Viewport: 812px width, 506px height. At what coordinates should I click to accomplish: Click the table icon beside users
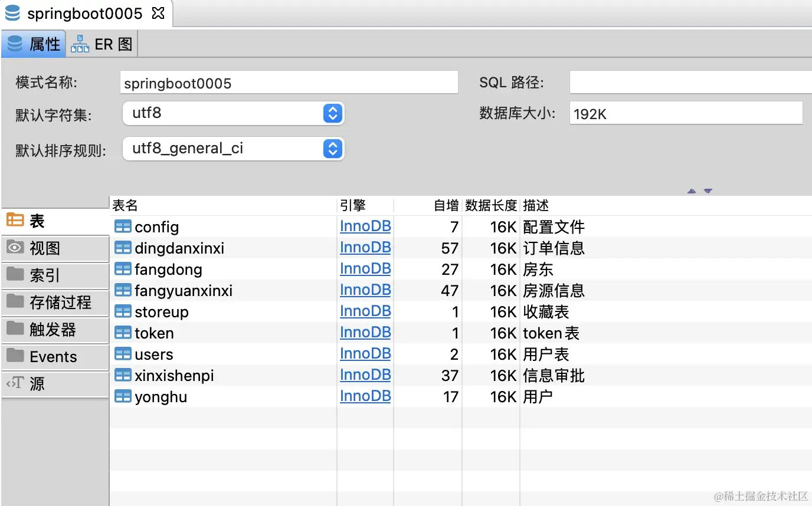pyautogui.click(x=122, y=353)
